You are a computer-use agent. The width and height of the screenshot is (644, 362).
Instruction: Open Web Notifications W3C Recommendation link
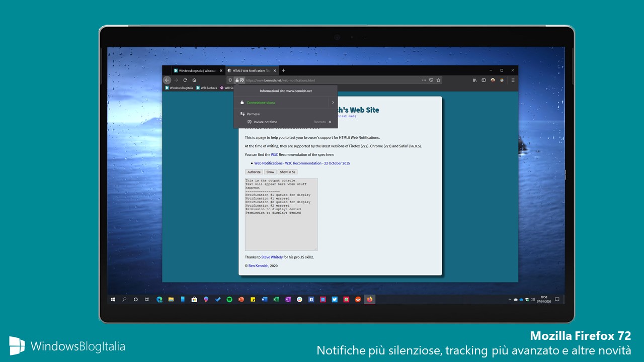click(302, 163)
